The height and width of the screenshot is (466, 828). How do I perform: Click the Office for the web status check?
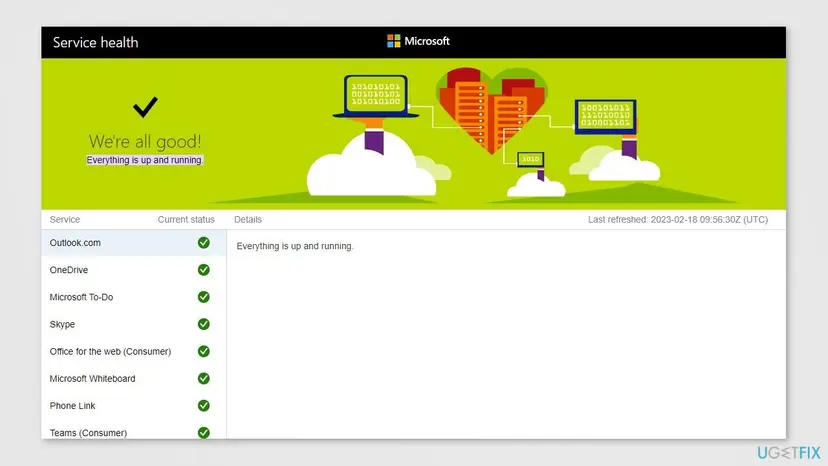tap(203, 351)
